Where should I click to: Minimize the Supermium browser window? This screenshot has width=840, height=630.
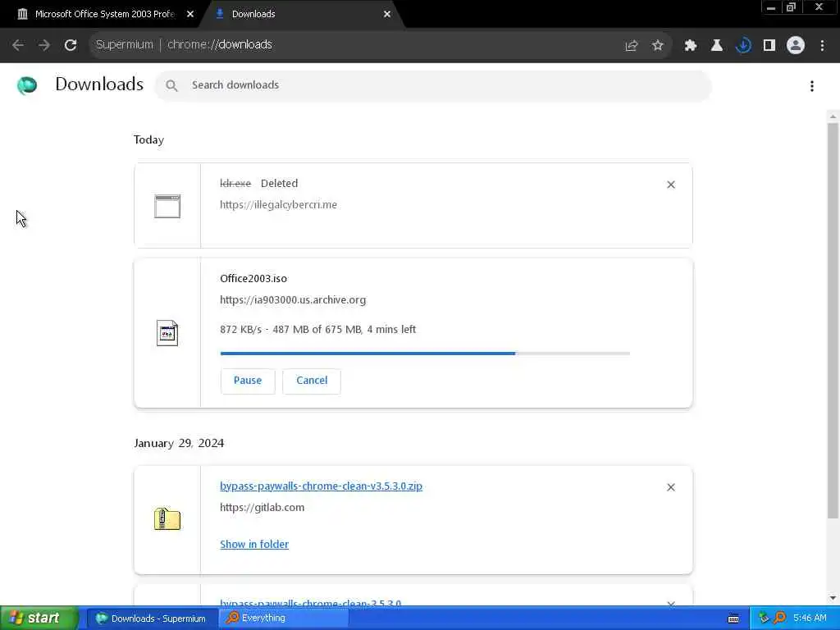[771, 7]
